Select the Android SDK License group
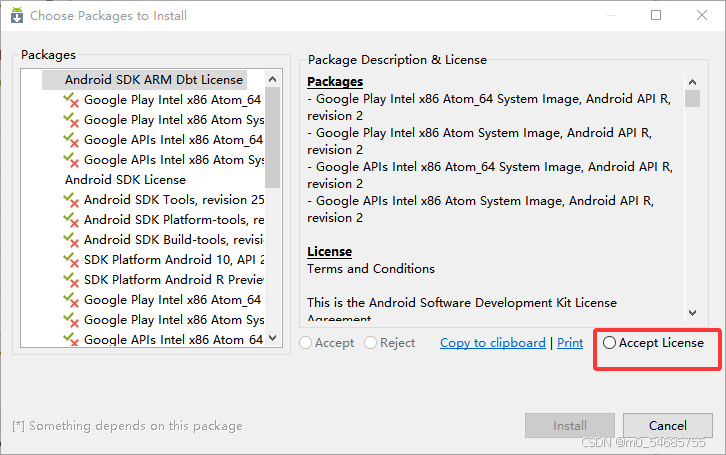The width and height of the screenshot is (726, 455). [x=125, y=180]
